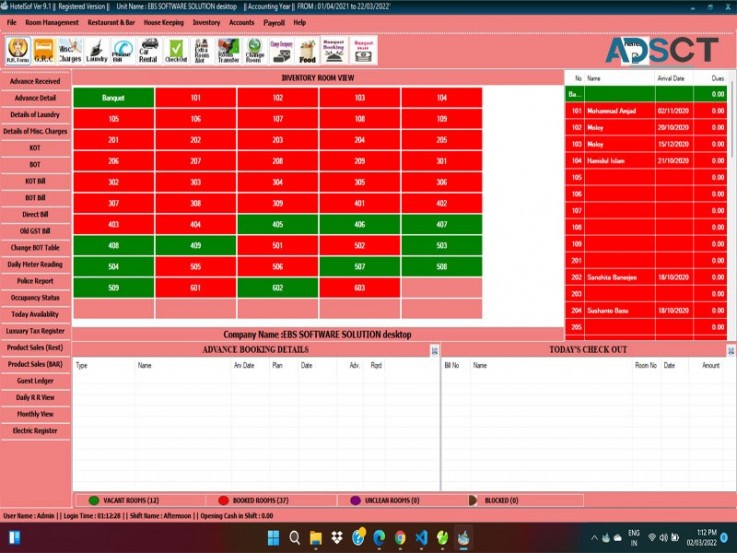Open the Car Rental toolbar icon
737x553 pixels.
(149, 50)
